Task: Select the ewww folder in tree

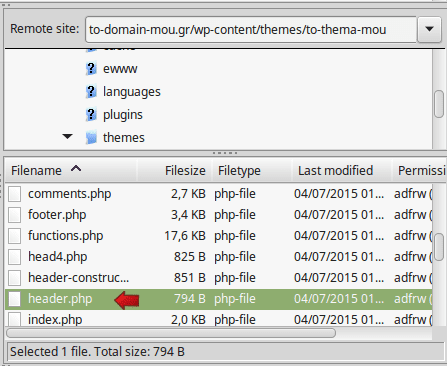Action: [120, 69]
